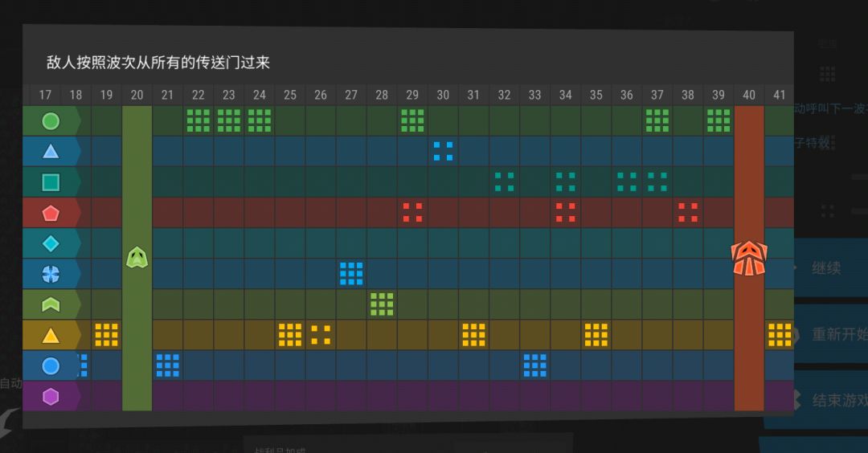Click green circle squad in wave 39
The width and height of the screenshot is (868, 453).
(x=719, y=120)
